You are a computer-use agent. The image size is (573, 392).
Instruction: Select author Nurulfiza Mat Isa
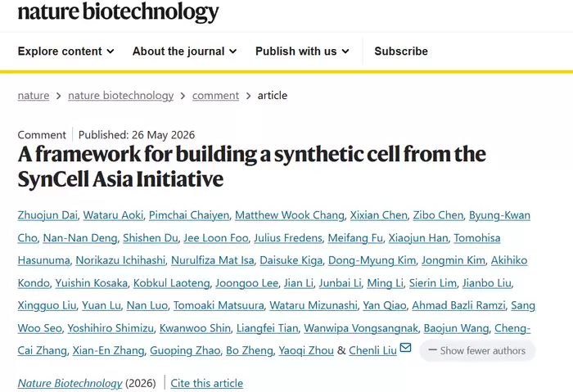[212, 260]
